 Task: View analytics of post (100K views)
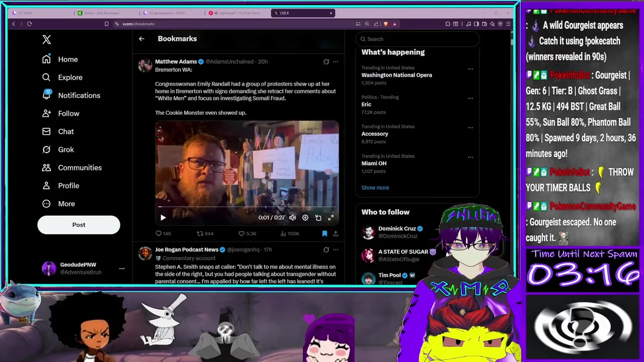[290, 233]
